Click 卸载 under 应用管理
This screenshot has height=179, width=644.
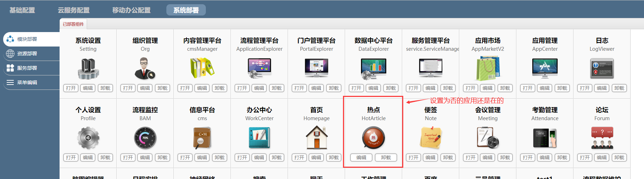pos(562,88)
